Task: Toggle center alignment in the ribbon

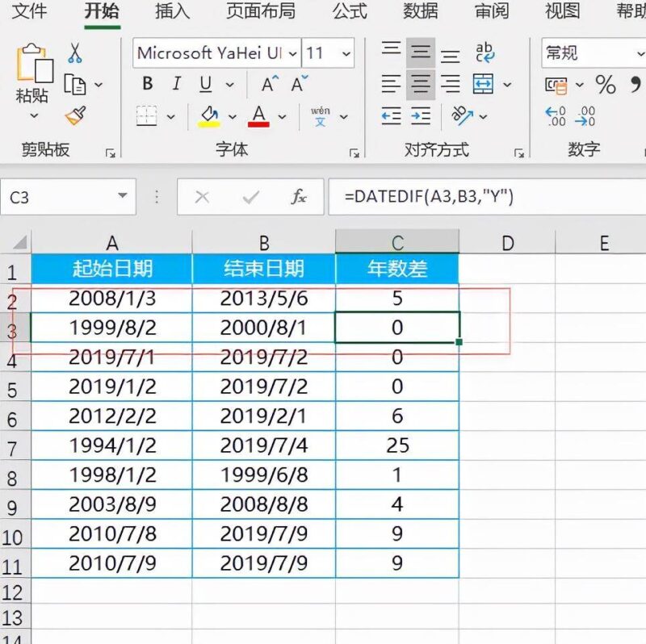Action: point(420,83)
